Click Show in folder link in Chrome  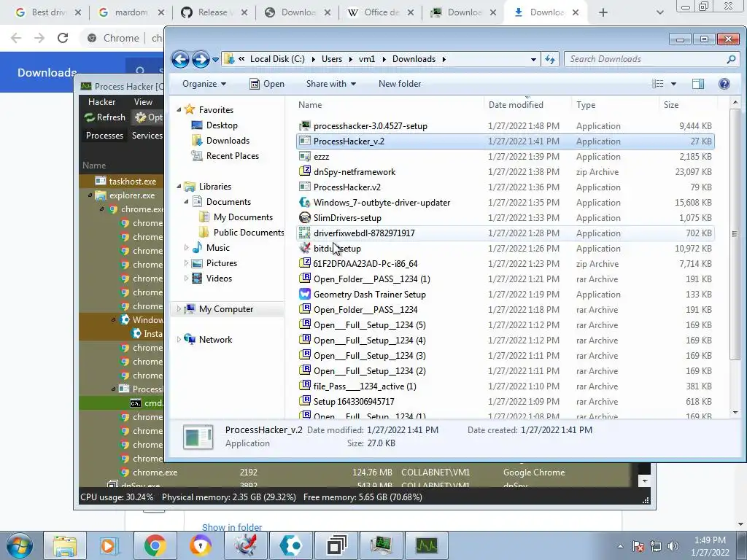(x=231, y=527)
